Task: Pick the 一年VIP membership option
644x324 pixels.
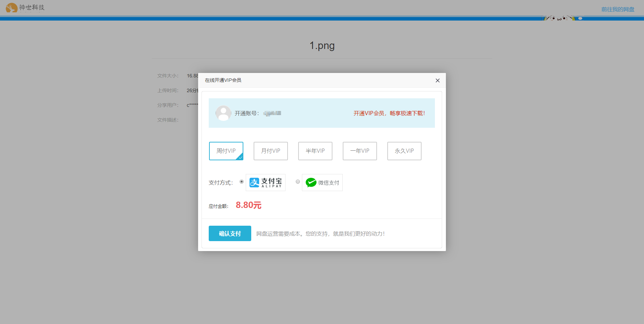Action: (360, 151)
